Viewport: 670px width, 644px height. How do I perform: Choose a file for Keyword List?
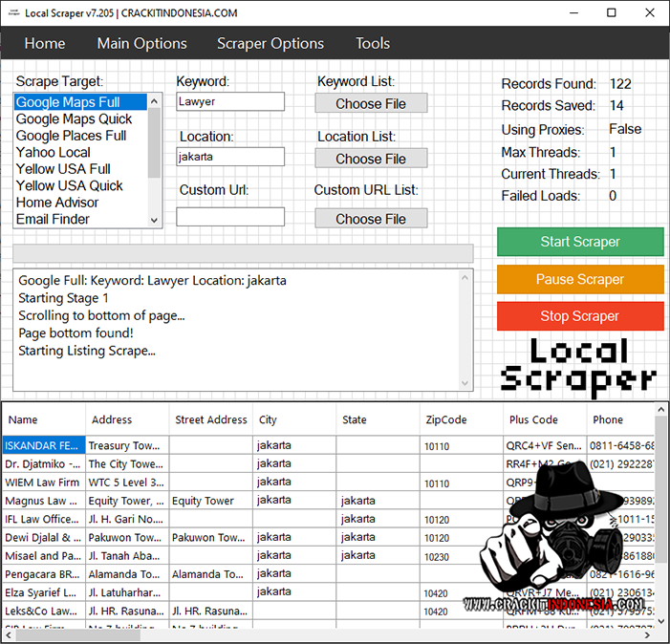pos(371,103)
